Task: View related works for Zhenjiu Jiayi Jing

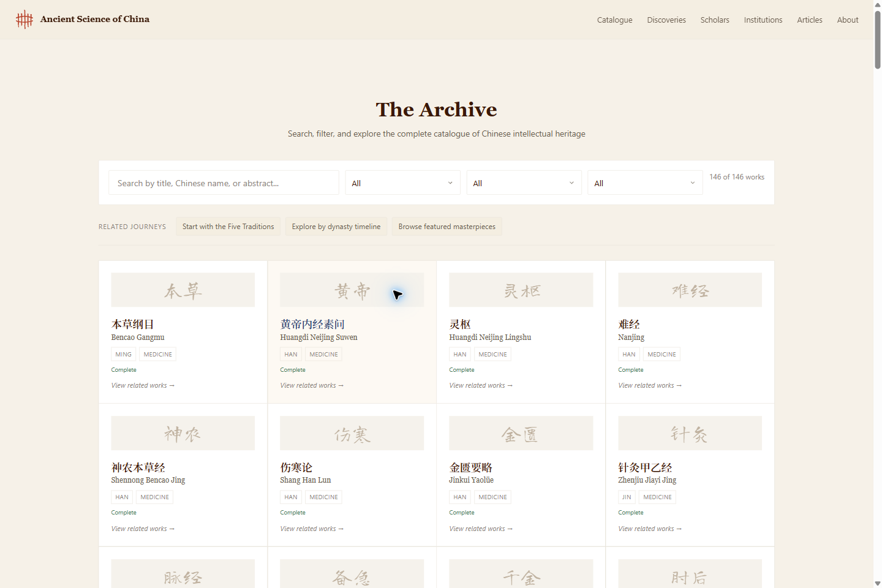Action: 650,529
